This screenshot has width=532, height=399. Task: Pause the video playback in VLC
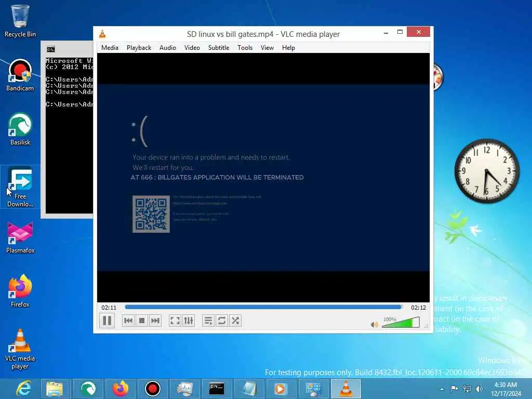click(x=107, y=321)
